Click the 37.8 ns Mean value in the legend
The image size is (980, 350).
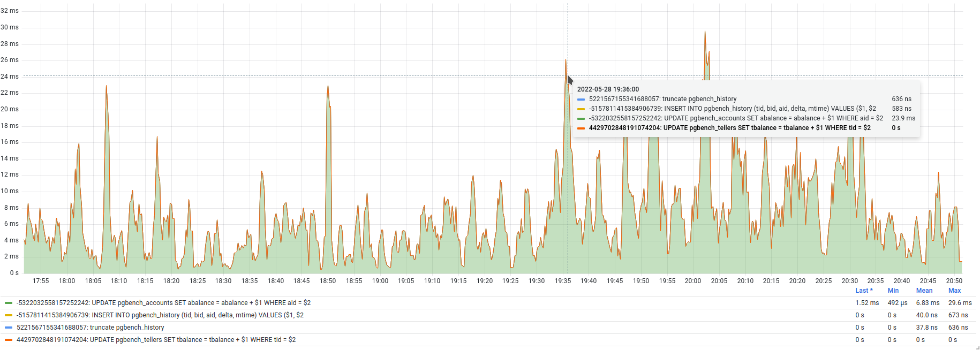pyautogui.click(x=926, y=328)
